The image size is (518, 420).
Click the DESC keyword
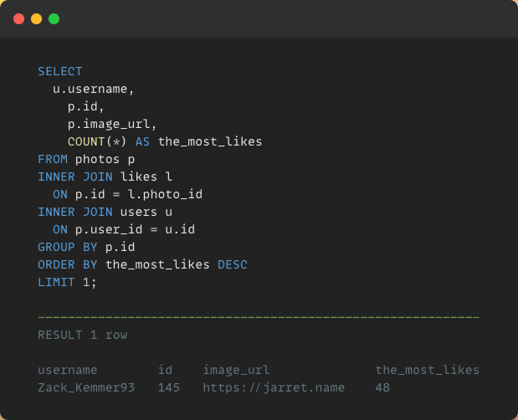[233, 264]
